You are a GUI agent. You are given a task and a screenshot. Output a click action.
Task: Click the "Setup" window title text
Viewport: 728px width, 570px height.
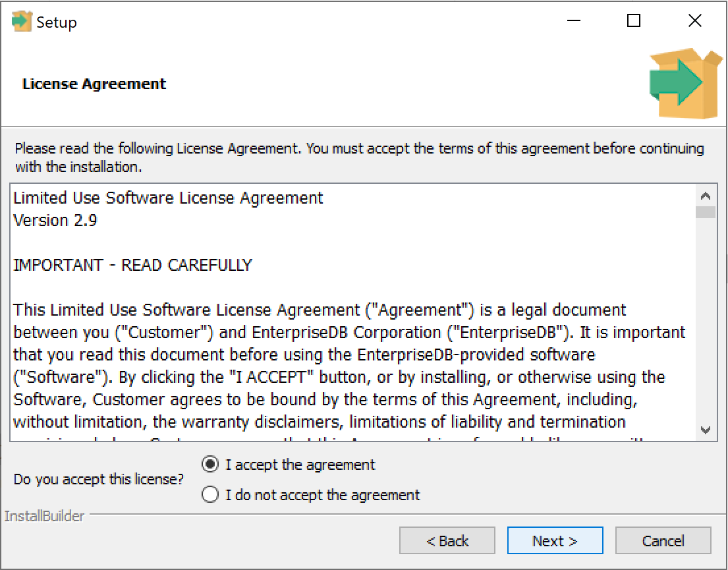coord(57,22)
